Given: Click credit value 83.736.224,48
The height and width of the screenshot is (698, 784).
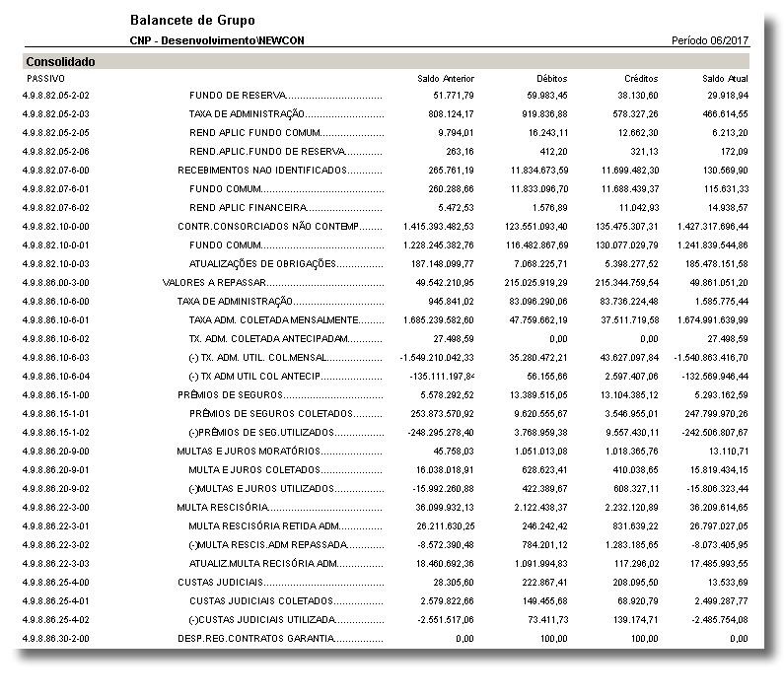Looking at the screenshot, I should [x=629, y=302].
